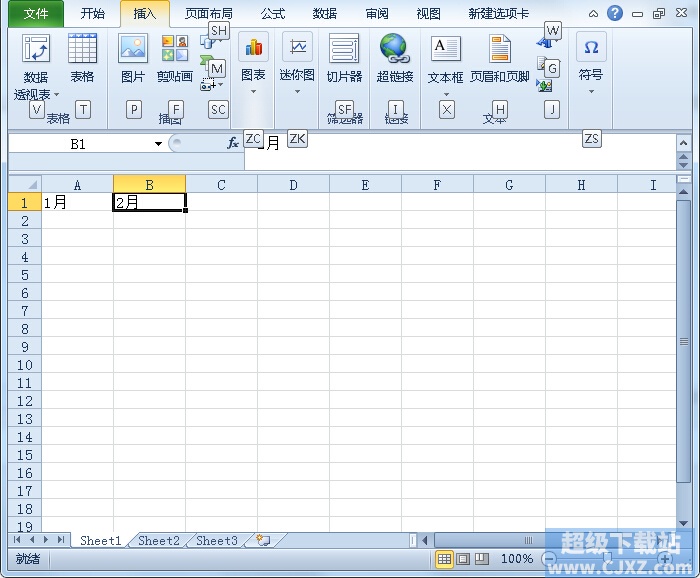Switch to Page Layout view in status bar
Viewport: 700px width, 578px height.
(x=463, y=559)
